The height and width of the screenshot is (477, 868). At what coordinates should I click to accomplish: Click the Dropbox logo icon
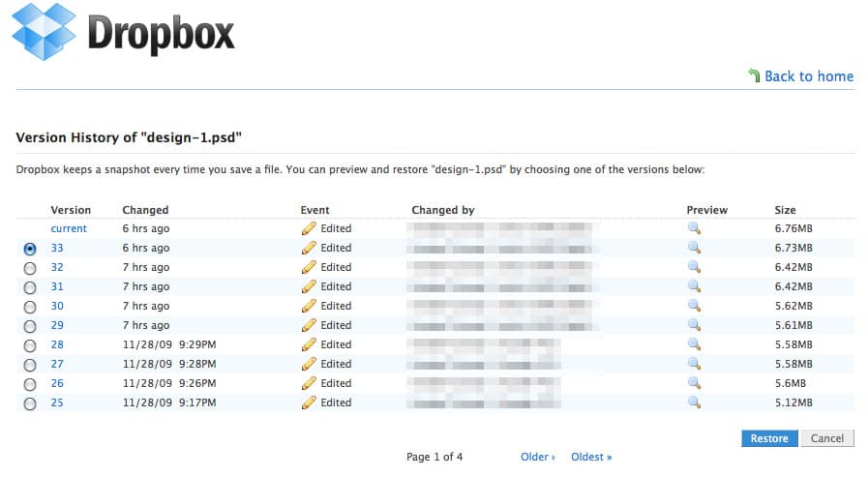(x=43, y=32)
